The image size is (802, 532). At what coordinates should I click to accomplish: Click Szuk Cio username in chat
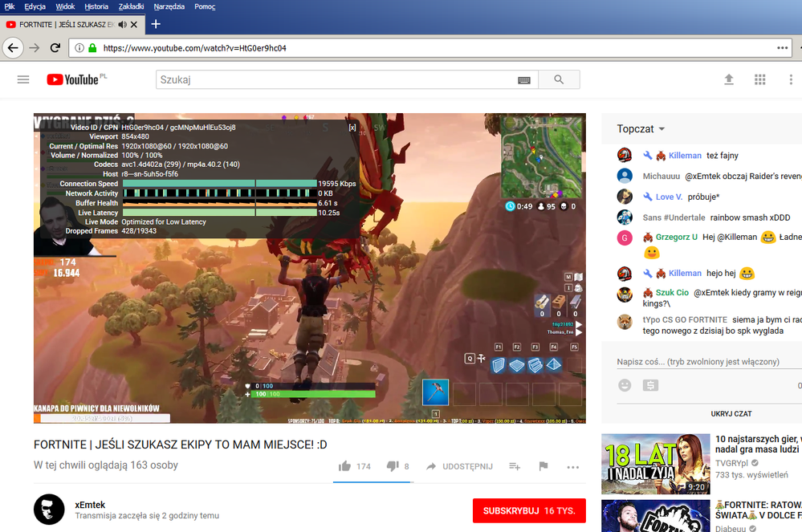672,293
